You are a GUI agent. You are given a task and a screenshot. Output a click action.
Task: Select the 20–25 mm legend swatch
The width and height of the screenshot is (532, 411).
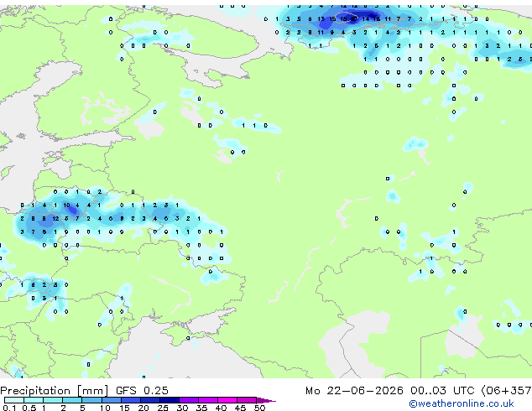click(149, 400)
